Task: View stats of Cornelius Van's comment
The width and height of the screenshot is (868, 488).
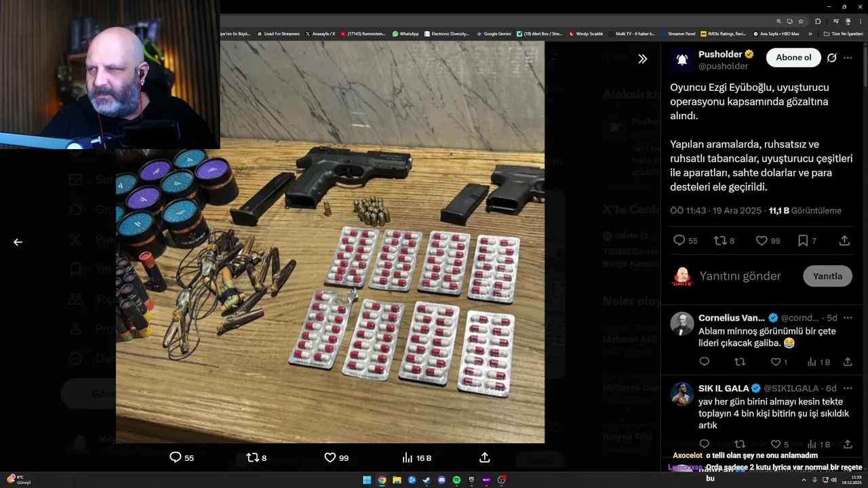Action: click(818, 362)
